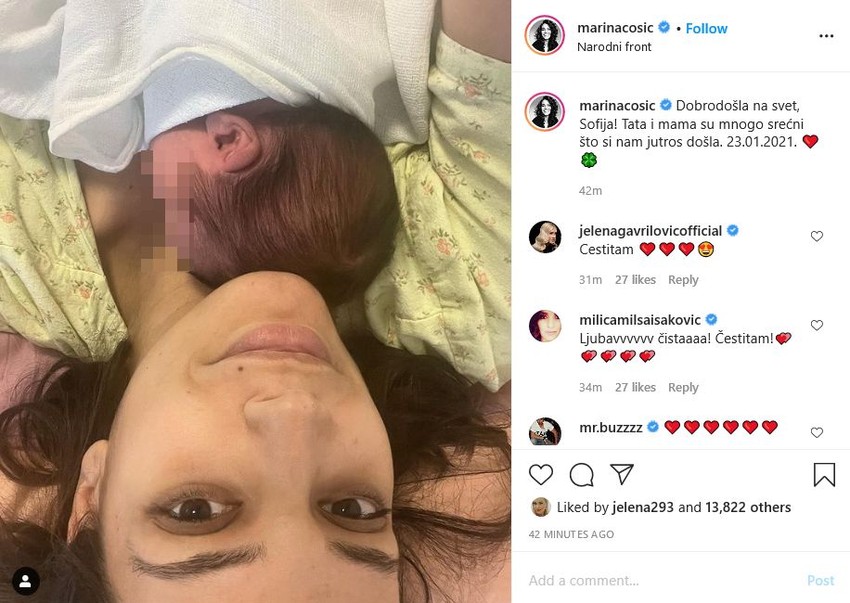The height and width of the screenshot is (603, 850).
Task: Save post using the bookmark icon
Action: [824, 474]
